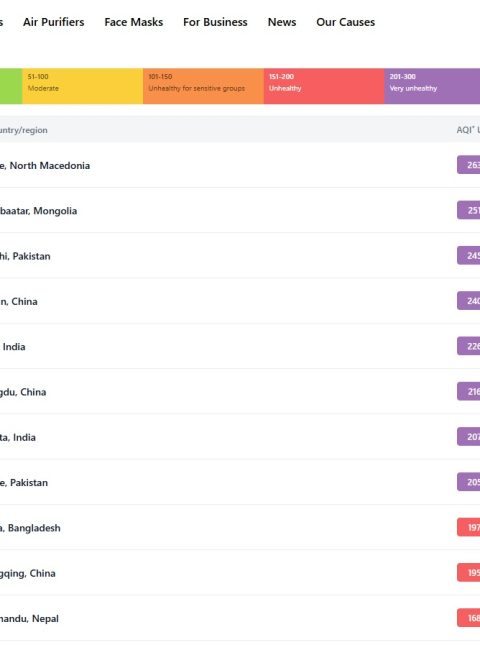
Task: Open the Mongolia city entry
Action: coord(38,211)
